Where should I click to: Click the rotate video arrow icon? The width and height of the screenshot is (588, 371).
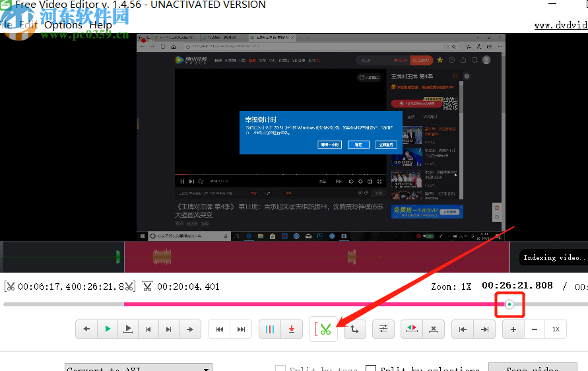pyautogui.click(x=355, y=329)
